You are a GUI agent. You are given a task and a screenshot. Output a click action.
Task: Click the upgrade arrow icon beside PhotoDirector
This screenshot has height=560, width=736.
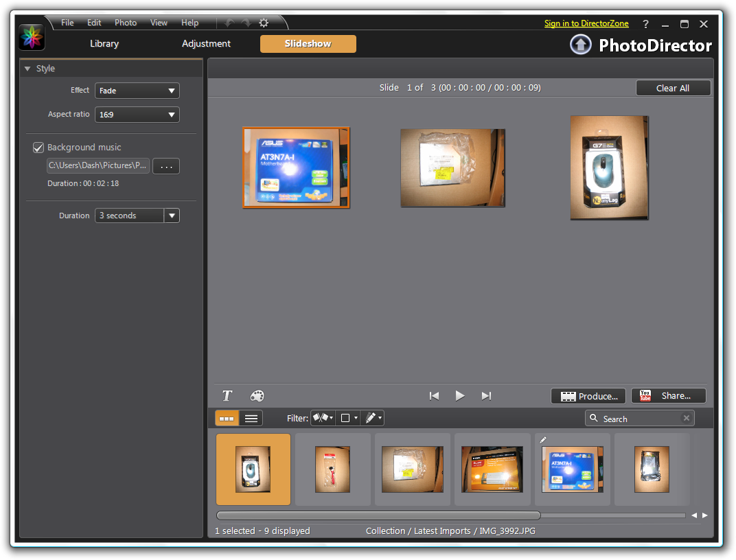tap(581, 45)
